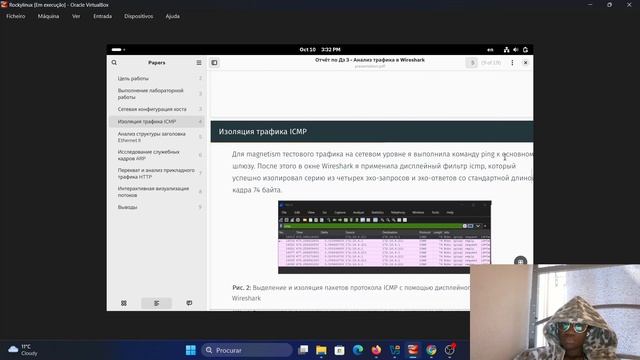
Task: Open VirtualBox Ajuda menu
Action: click(x=173, y=16)
